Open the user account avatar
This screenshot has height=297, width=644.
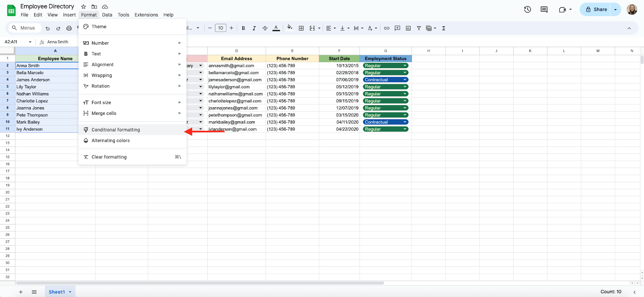tap(632, 9)
